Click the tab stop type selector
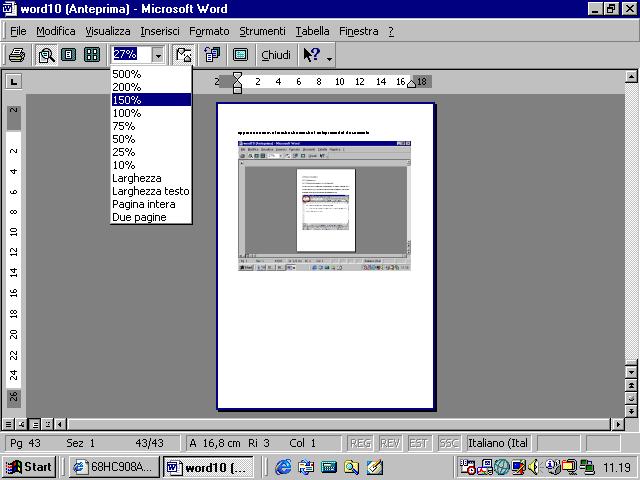The height and width of the screenshot is (480, 640). [x=13, y=82]
